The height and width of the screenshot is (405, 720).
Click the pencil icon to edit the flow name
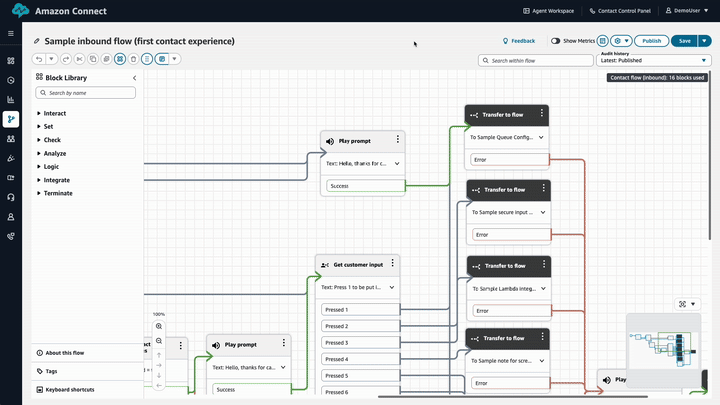pyautogui.click(x=37, y=42)
